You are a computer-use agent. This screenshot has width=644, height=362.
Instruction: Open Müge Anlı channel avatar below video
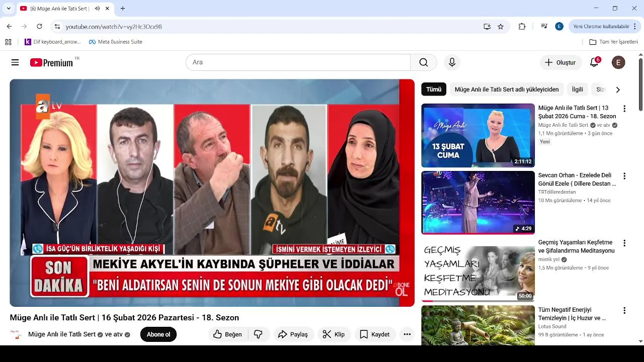pos(16,334)
